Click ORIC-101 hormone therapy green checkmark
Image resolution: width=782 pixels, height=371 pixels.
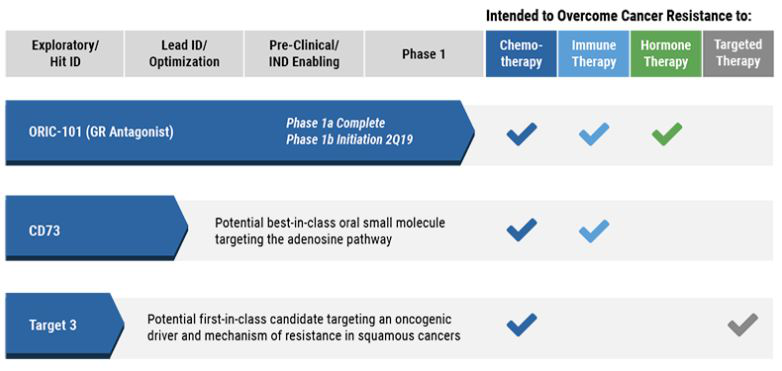(667, 134)
